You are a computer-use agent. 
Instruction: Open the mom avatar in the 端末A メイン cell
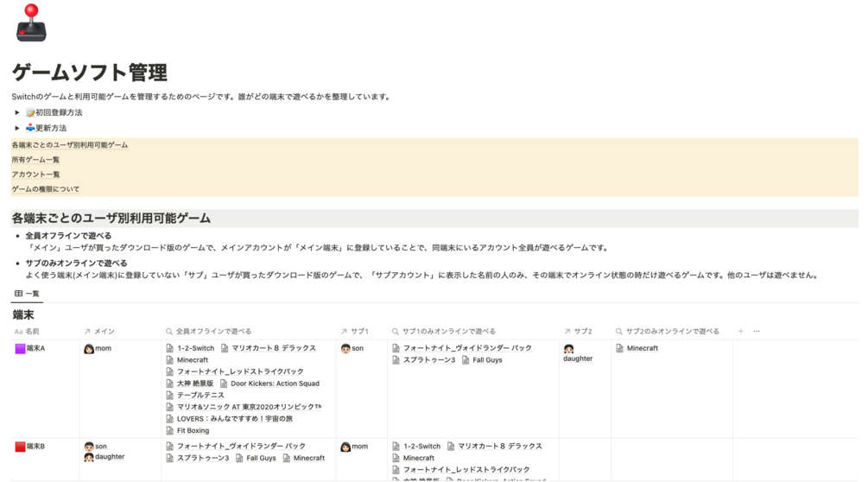89,349
